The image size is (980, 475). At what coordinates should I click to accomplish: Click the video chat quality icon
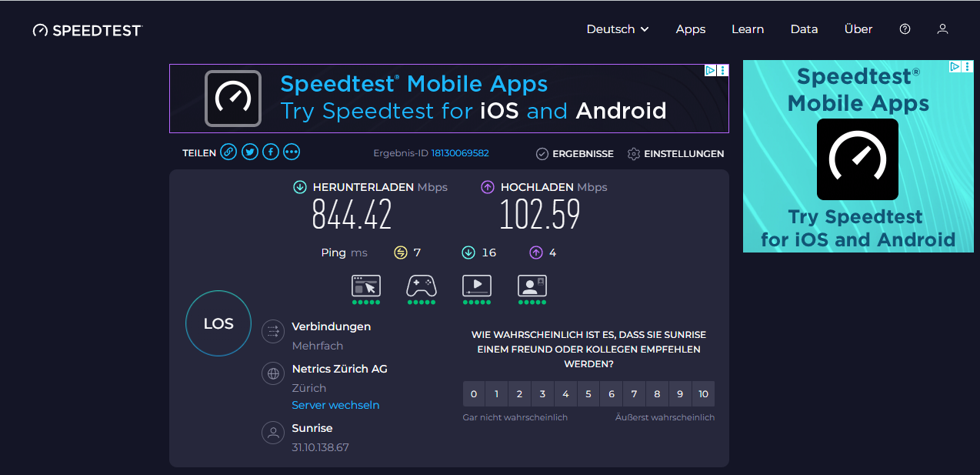click(532, 286)
